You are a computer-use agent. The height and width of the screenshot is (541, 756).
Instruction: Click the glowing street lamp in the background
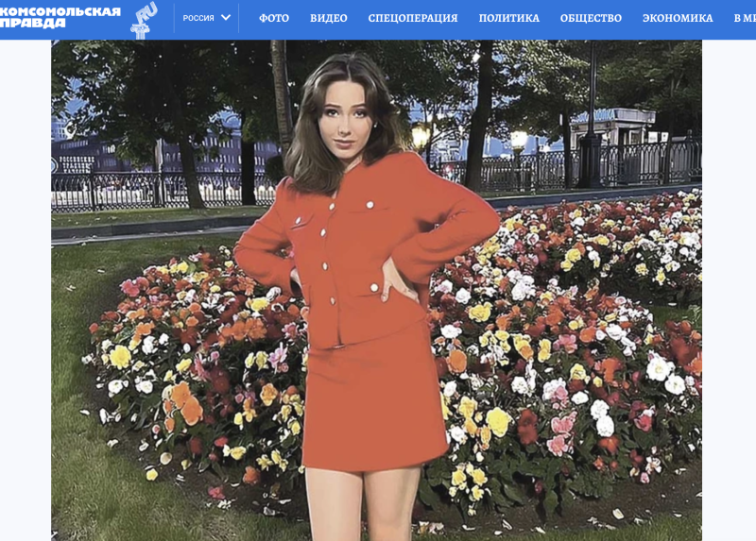(518, 140)
